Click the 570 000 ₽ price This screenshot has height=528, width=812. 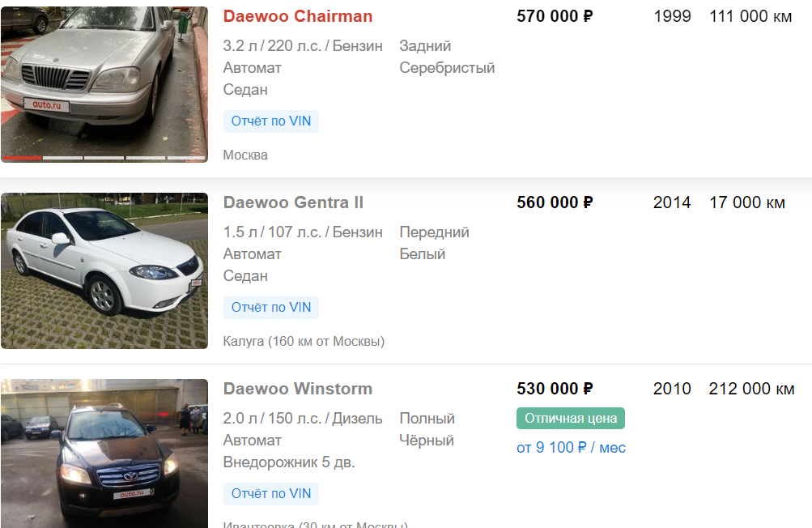(555, 16)
